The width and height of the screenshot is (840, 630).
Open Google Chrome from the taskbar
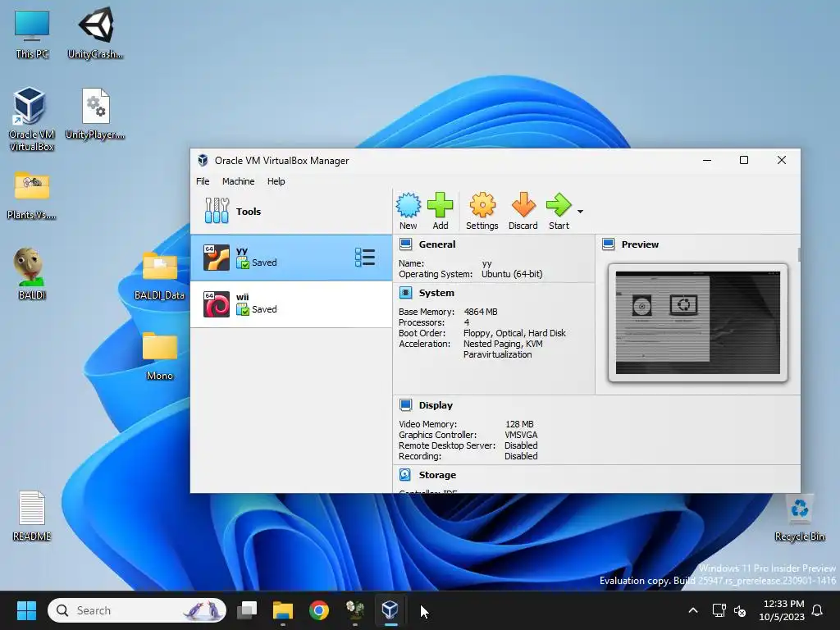click(x=319, y=610)
